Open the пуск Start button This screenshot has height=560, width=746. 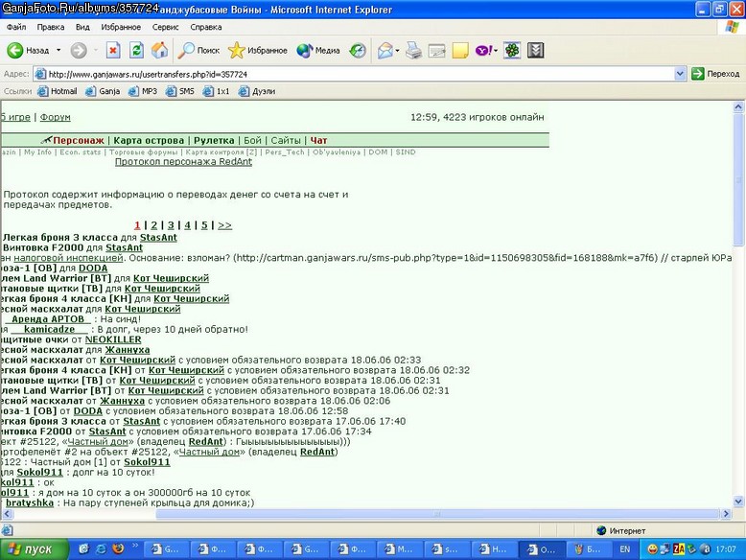[x=35, y=549]
